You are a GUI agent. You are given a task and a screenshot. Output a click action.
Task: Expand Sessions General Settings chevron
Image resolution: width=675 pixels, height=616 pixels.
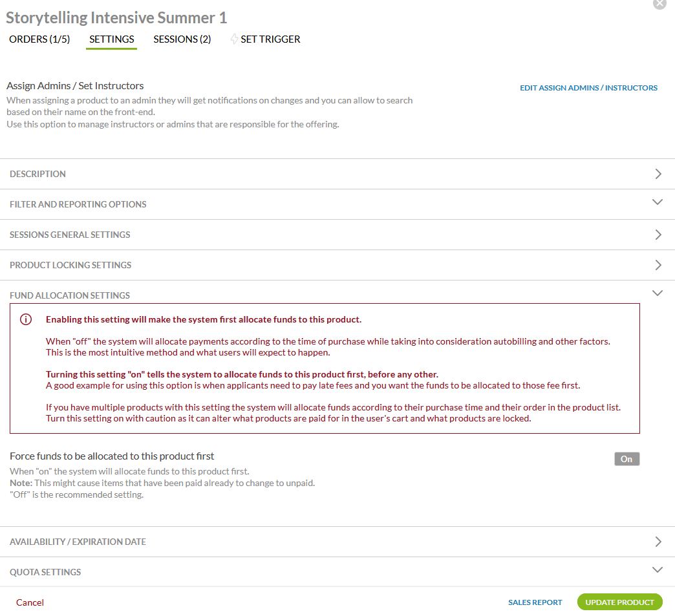coord(658,235)
